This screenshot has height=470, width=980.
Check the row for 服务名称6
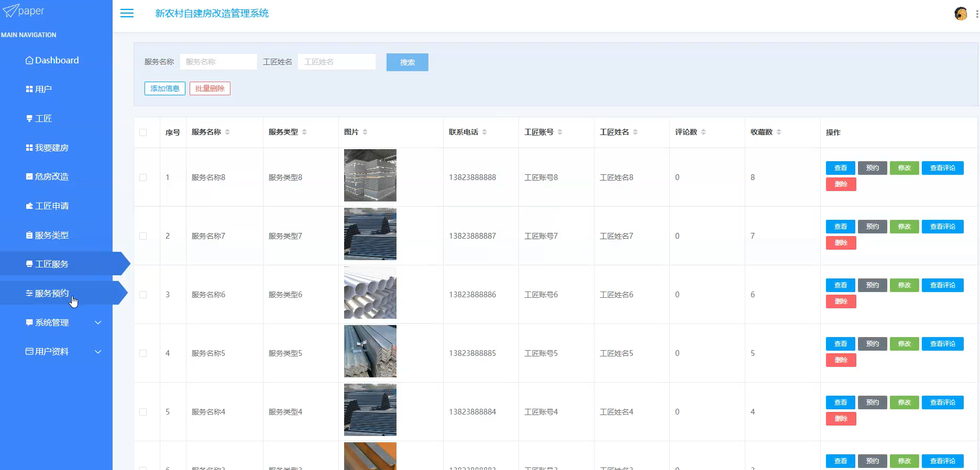tap(143, 295)
